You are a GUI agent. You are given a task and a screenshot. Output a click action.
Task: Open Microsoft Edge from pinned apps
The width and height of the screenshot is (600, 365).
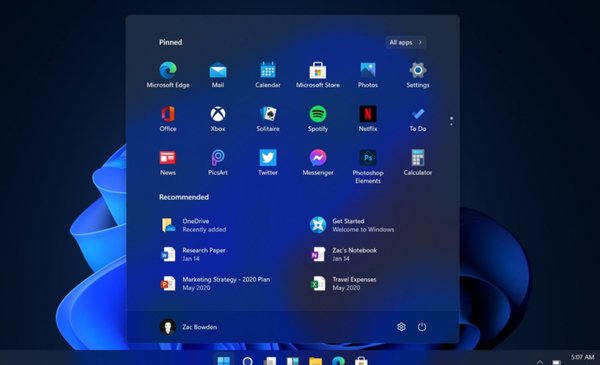(x=168, y=75)
